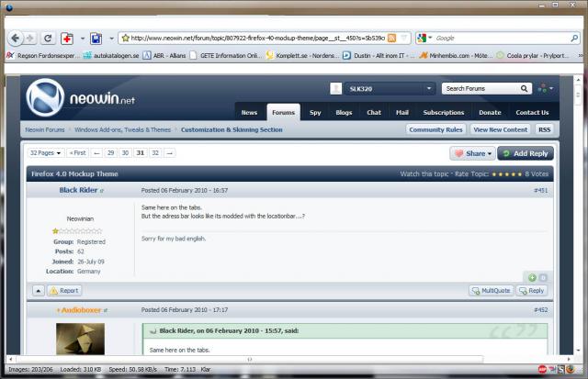The image size is (588, 379).
Task: Click the Add Reply button
Action: 526,153
